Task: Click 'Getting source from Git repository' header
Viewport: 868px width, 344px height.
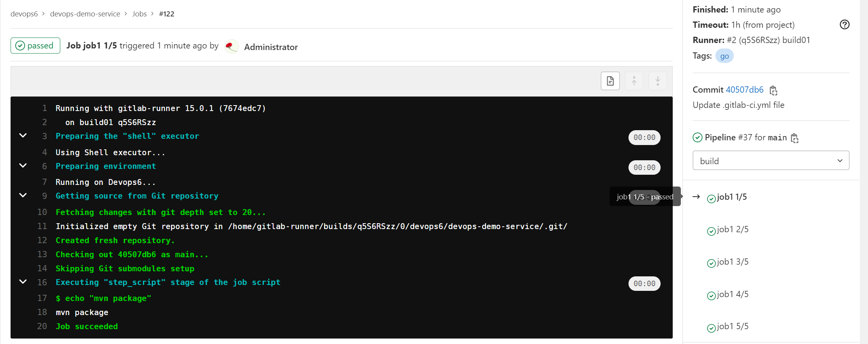Action: point(137,196)
